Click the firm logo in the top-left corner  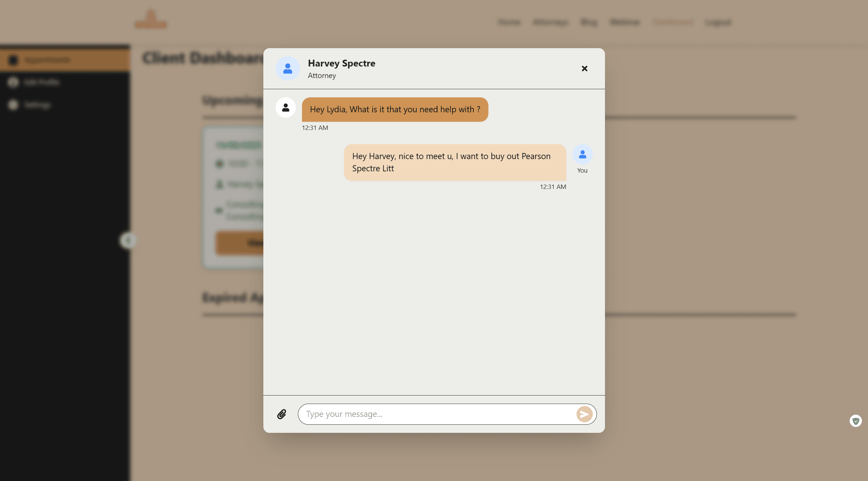(x=151, y=19)
